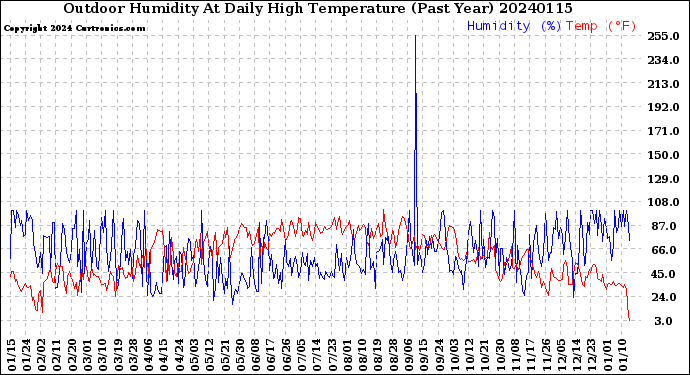690x375 pixels.
Task: Click the 11/26 x-axis date label
Action: click(546, 355)
